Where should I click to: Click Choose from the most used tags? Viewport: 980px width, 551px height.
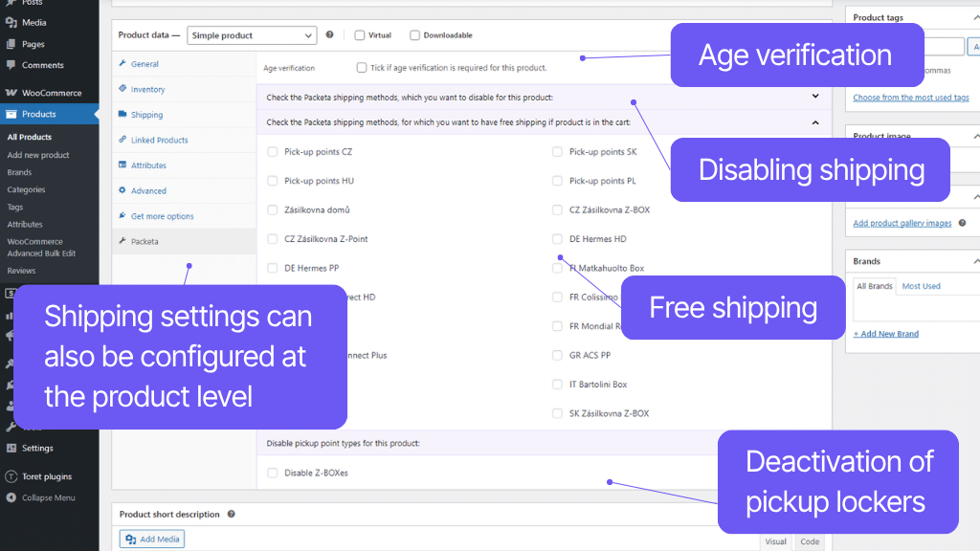[911, 98]
